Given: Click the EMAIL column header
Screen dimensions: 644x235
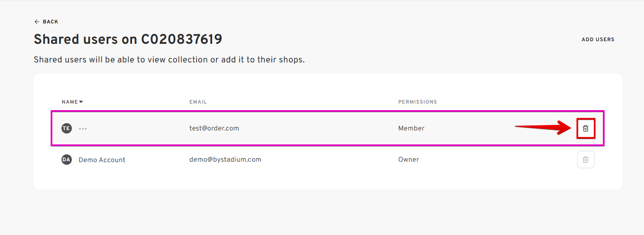Looking at the screenshot, I should [x=198, y=102].
